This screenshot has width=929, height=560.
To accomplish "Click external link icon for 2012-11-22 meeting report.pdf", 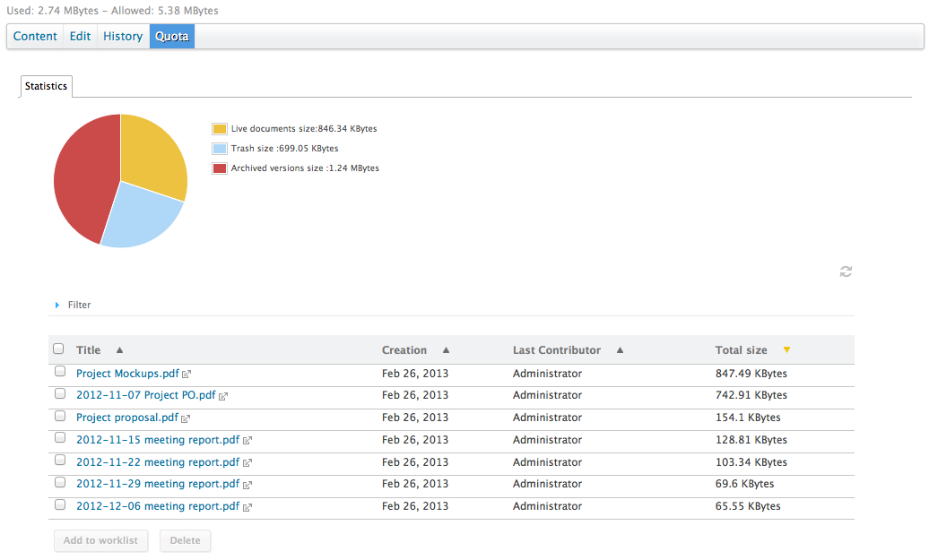I will (247, 463).
